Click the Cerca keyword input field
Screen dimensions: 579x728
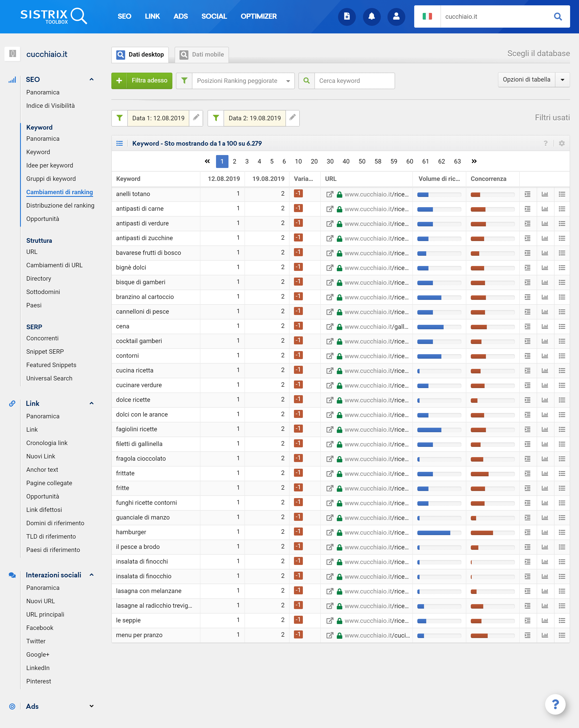pyautogui.click(x=355, y=81)
